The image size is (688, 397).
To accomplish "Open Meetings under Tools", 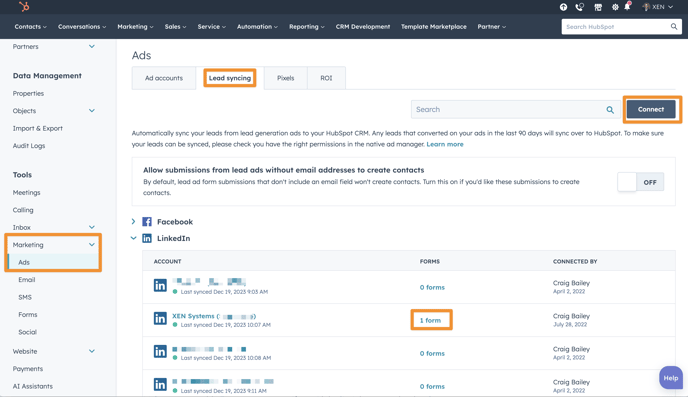I will (x=26, y=193).
